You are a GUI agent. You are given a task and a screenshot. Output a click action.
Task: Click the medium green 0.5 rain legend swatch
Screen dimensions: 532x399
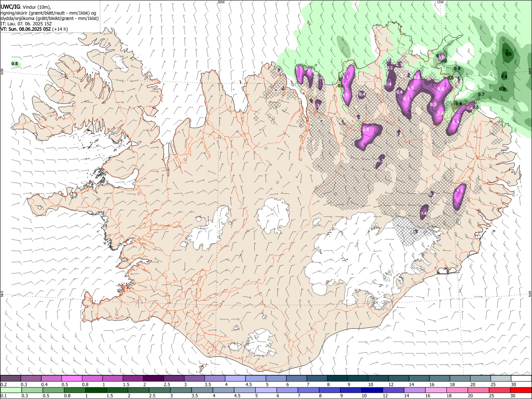tap(54, 390)
